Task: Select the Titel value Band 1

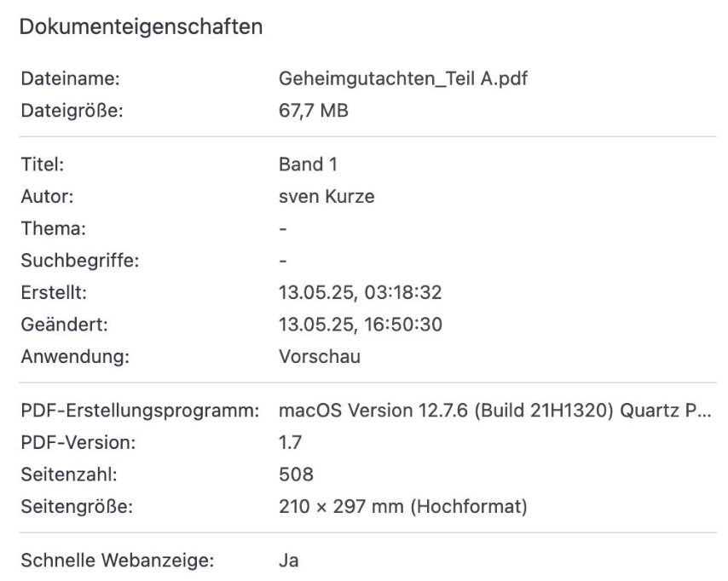Action: click(308, 164)
